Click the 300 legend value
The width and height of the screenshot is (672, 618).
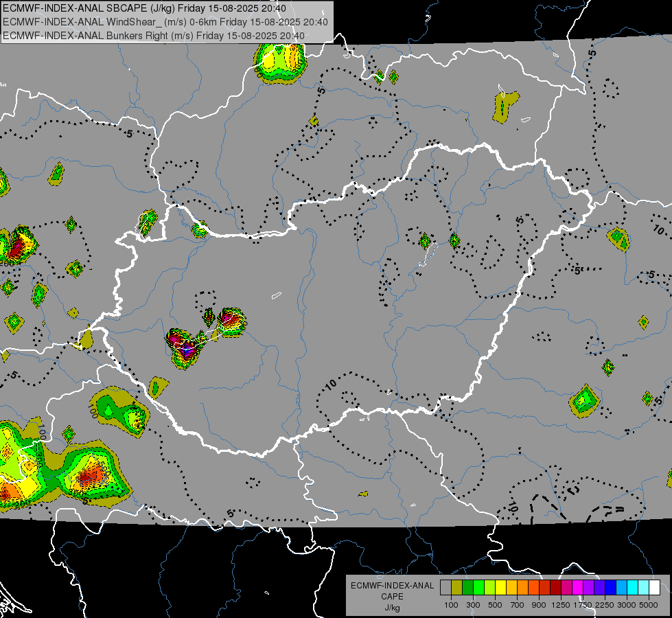point(473,605)
